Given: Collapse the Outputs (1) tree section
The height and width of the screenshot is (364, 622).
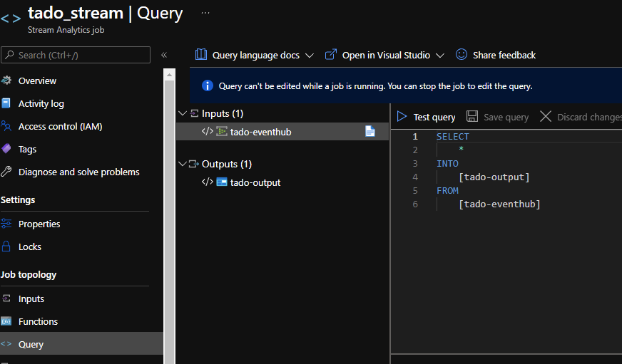Looking at the screenshot, I should (183, 164).
